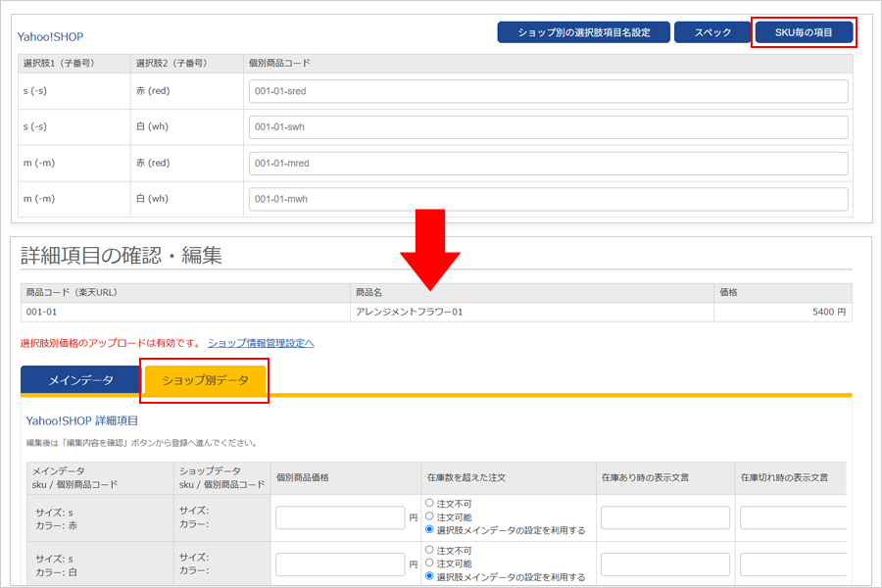Choose 選択肢メインデータの設定を利用する for s 白 row

point(430,576)
